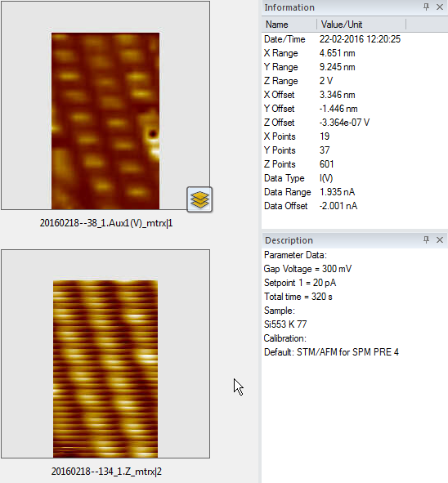This screenshot has height=483, width=448.
Task: Pin the Description panel
Action: pos(426,239)
